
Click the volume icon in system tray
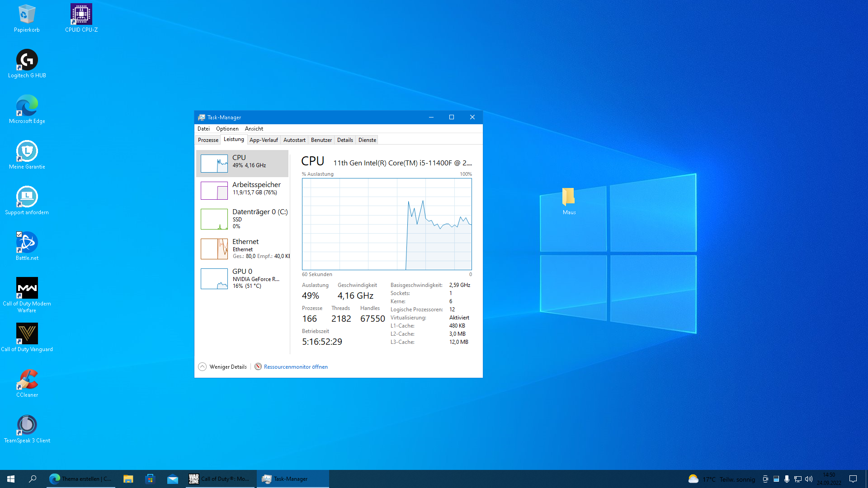(809, 479)
